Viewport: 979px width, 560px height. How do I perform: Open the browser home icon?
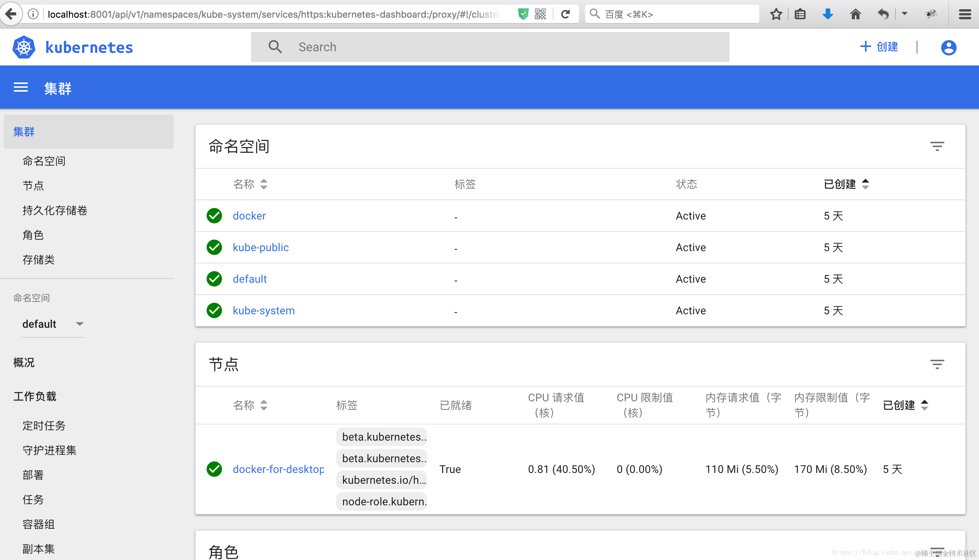coord(855,14)
